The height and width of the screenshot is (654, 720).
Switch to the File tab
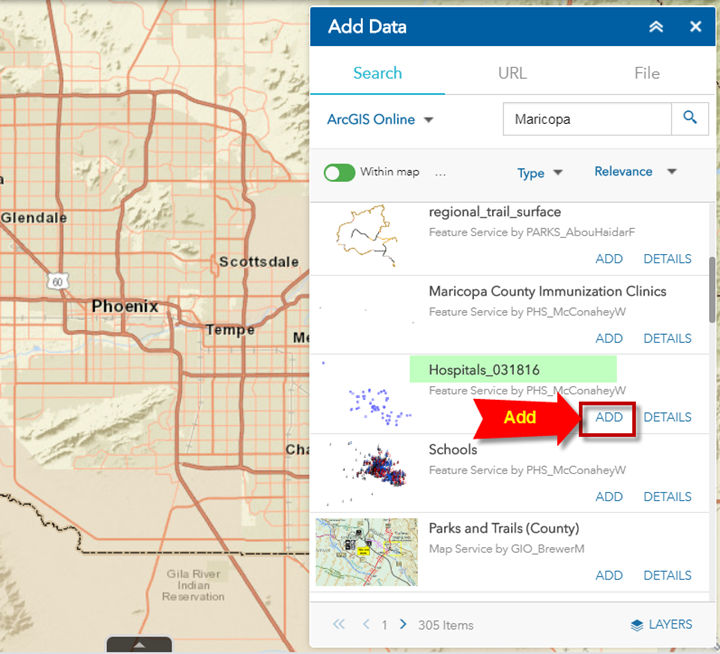[x=647, y=73]
